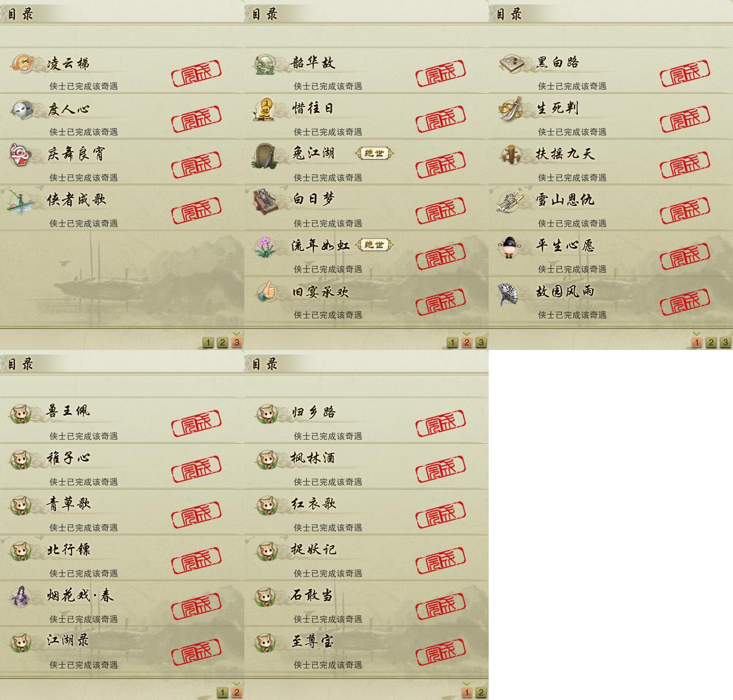Select page 1 in the 兽王佩 panel

pos(222,693)
